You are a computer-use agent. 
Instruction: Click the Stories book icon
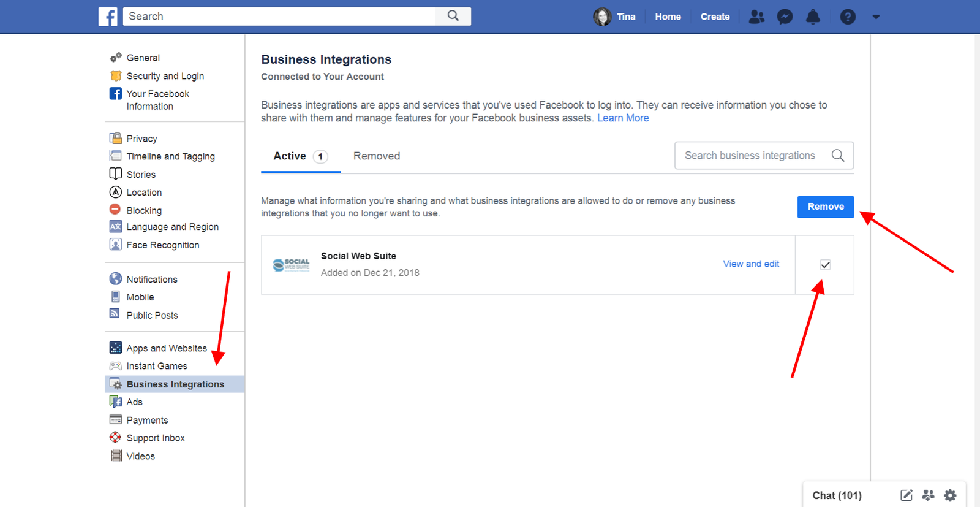[x=116, y=173]
